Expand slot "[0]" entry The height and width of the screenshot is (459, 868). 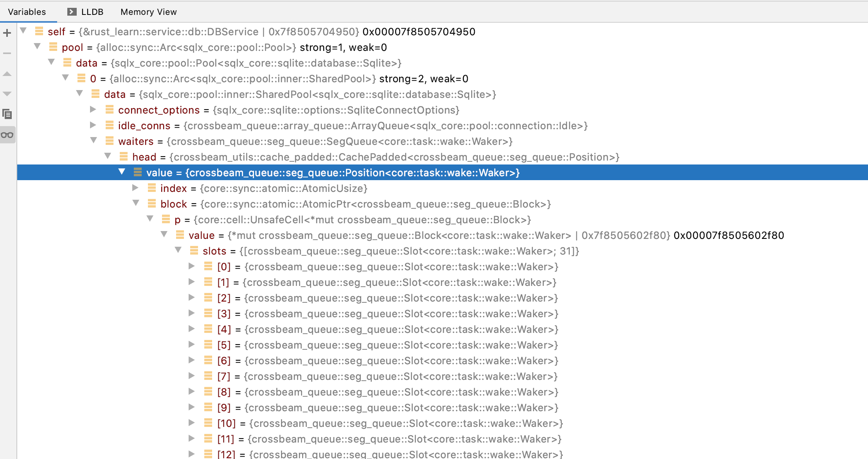pyautogui.click(x=191, y=266)
